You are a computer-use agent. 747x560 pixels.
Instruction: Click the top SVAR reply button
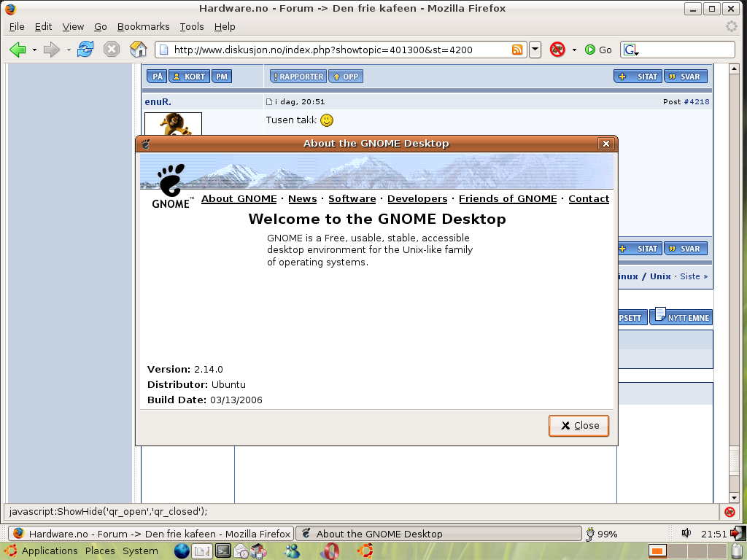click(686, 76)
